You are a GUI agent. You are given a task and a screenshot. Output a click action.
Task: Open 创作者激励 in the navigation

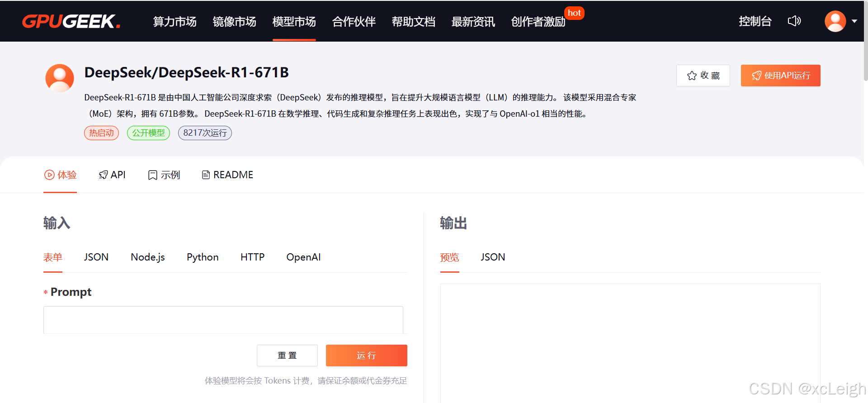pos(538,21)
